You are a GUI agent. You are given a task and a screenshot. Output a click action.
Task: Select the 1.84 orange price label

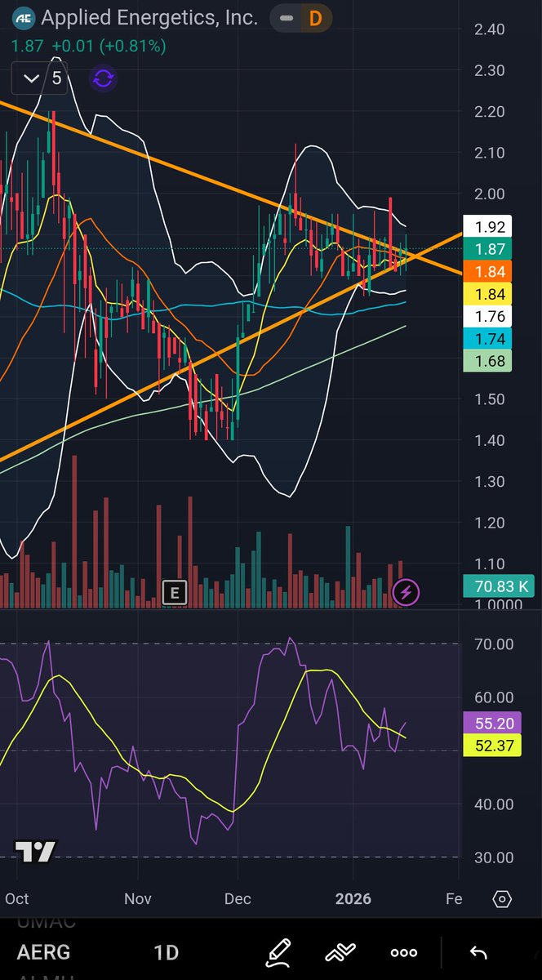click(x=487, y=272)
